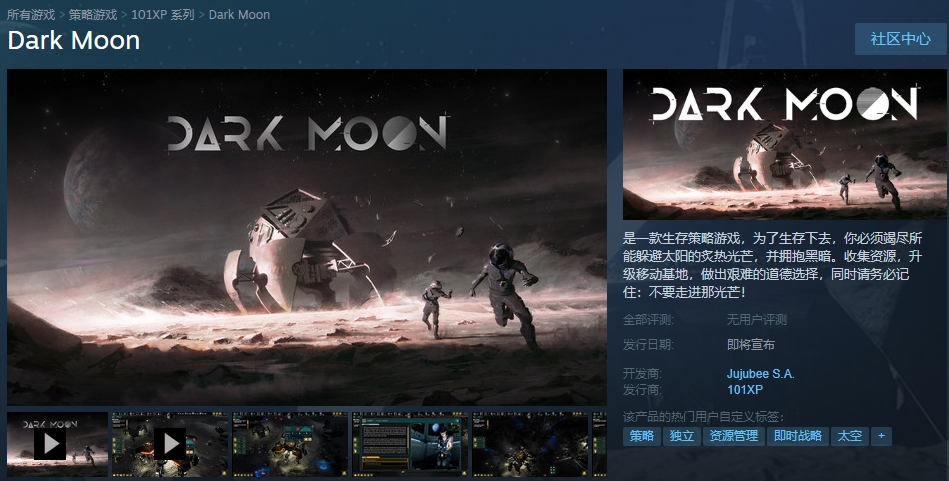This screenshot has height=481, width=949.
Task: Click the 开发商 label
Action: point(642,374)
